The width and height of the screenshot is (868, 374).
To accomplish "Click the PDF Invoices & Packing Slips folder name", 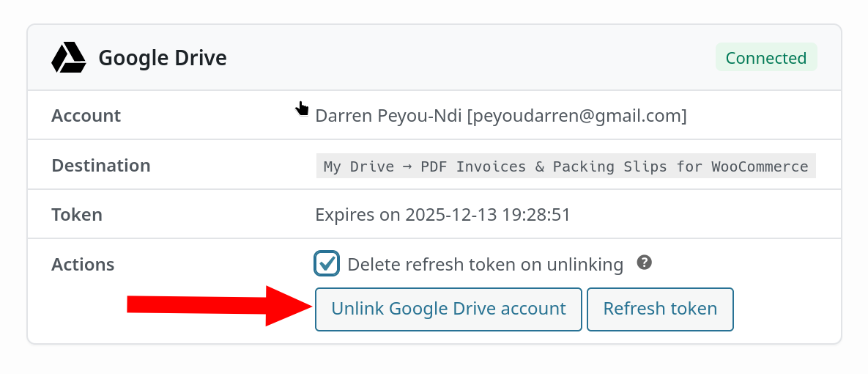I will (x=614, y=166).
